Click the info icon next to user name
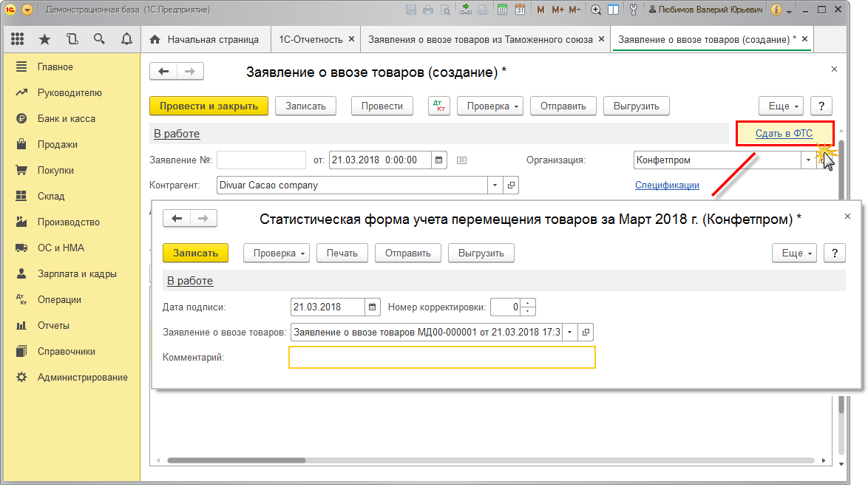This screenshot has height=487, width=868. click(x=776, y=10)
